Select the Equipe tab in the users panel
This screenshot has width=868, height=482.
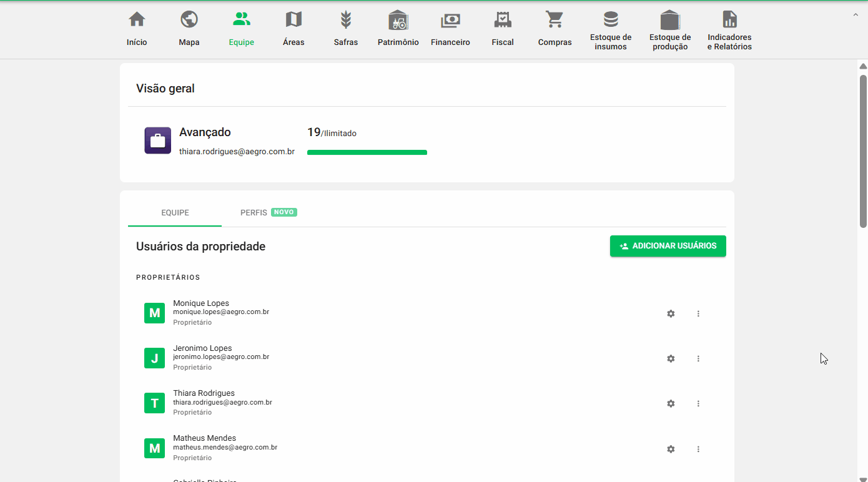pyautogui.click(x=175, y=212)
